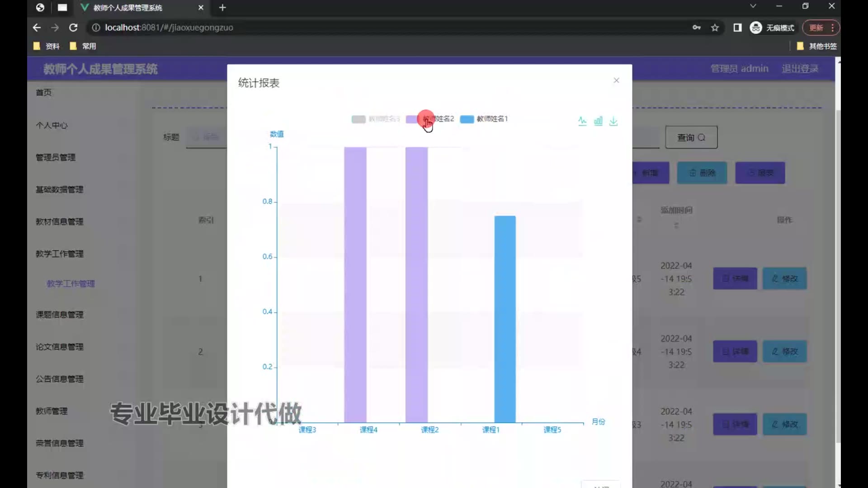The image size is (868, 488).
Task: Open browser side panel icon
Action: 737,28
